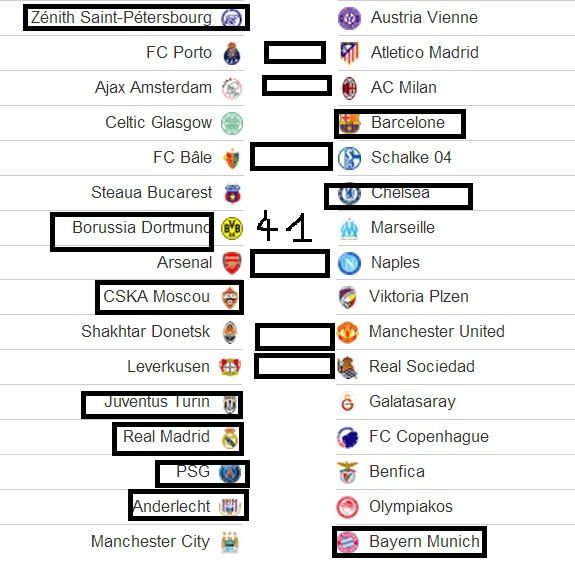Click the empty score box for Porto–Atletico
Image resolution: width=575 pixels, height=581 pixels.
[x=295, y=52]
